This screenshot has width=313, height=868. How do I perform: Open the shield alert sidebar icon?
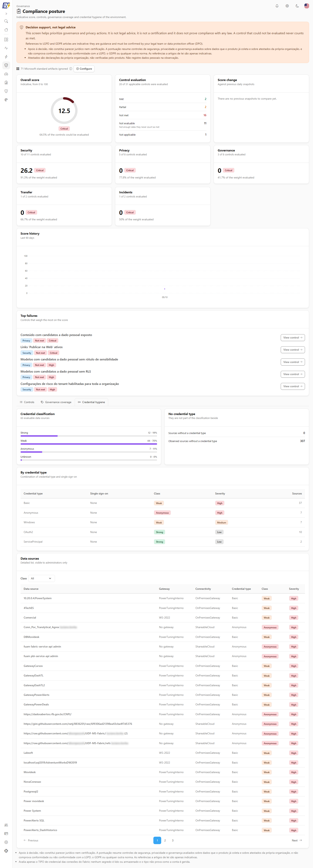(6, 91)
